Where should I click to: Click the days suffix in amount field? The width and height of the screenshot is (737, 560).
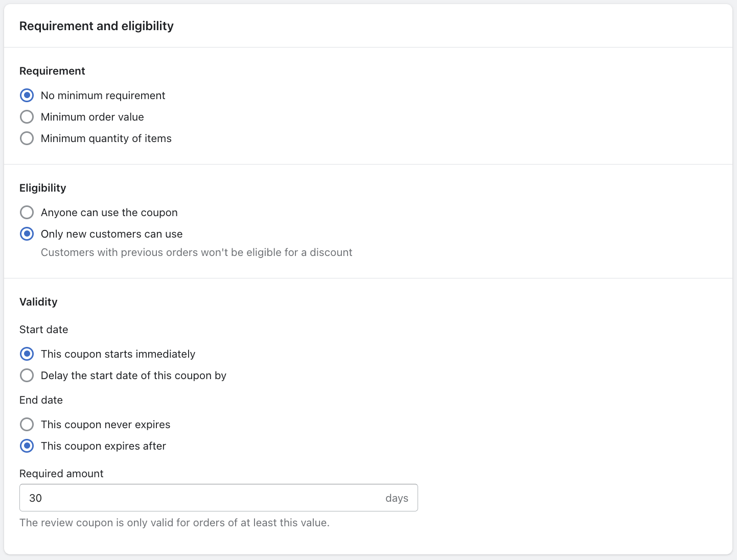click(x=397, y=498)
